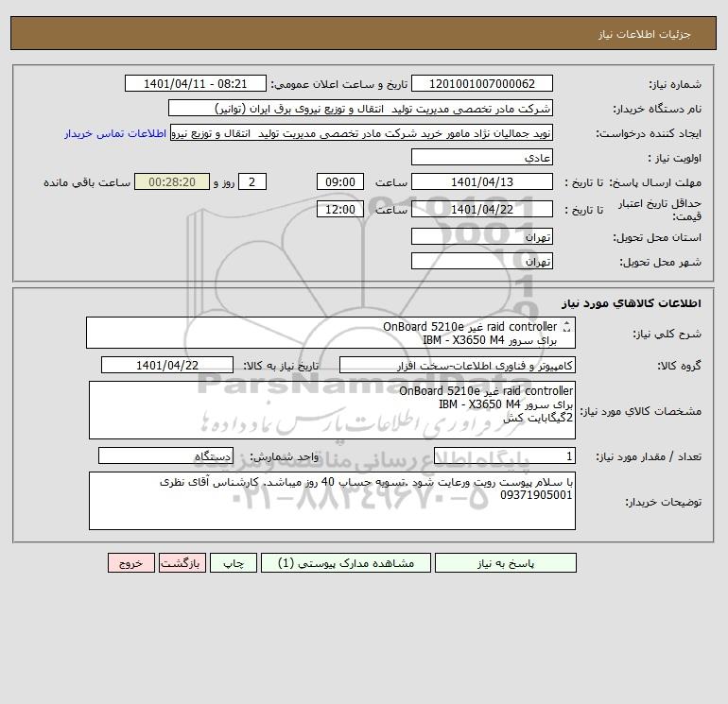Screen dimensions: 728x704
Task: Click the goods group field 'کامپیوتر و فناوری اطلاعات'
Action: click(458, 365)
